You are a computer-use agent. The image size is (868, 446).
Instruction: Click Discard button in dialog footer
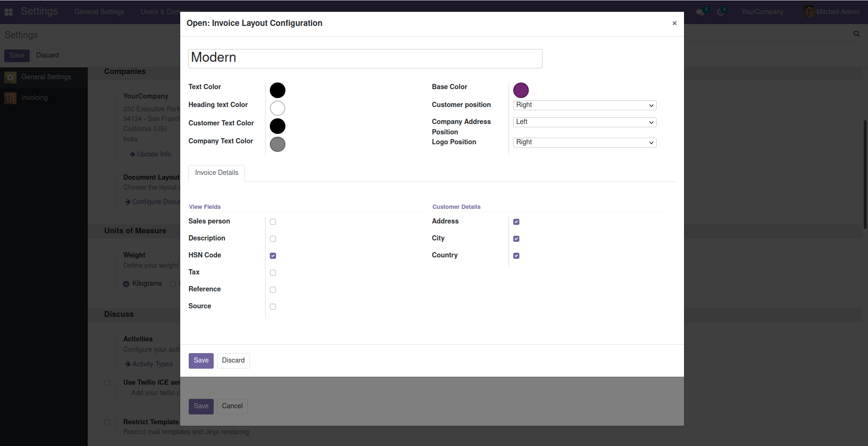(x=233, y=361)
